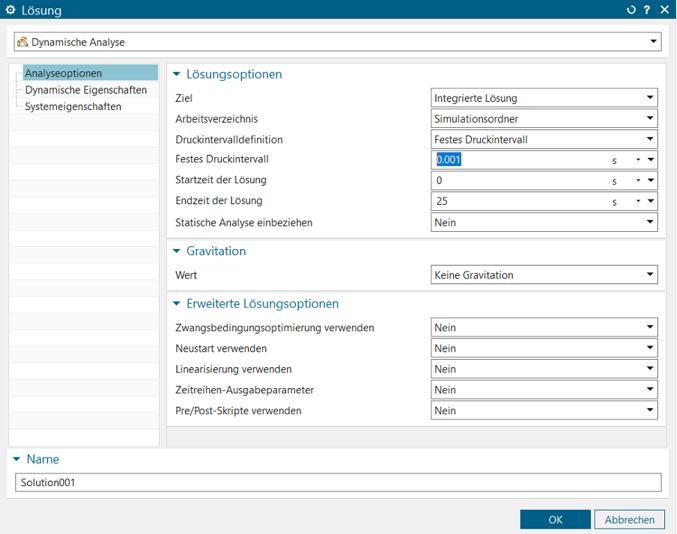677x534 pixels.
Task: Select Analyseoptionen in the left tree
Action: 62,73
